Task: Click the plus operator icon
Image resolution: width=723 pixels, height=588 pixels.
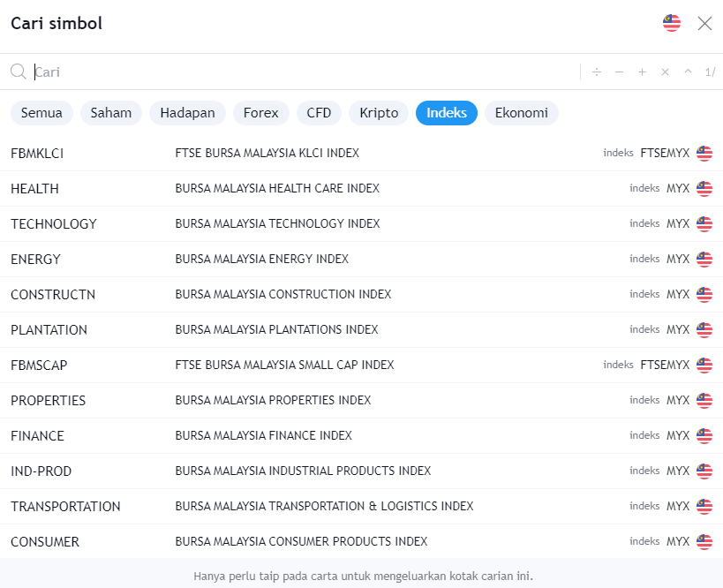Action: 642,72
